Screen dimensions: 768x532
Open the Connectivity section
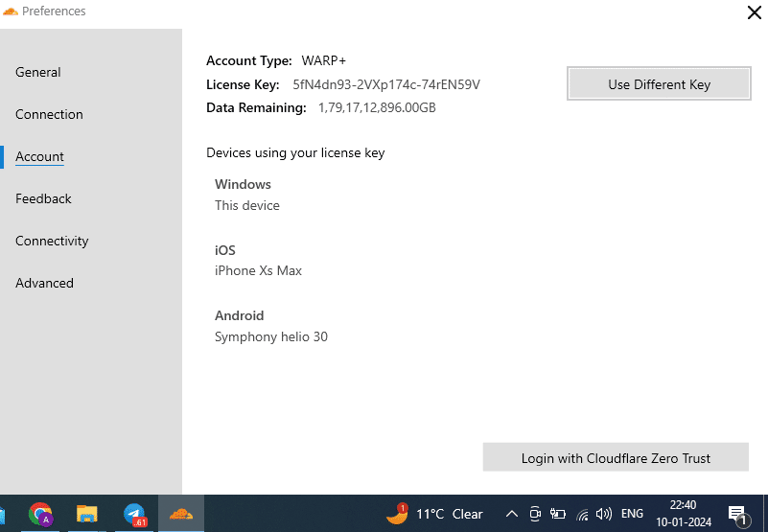click(52, 241)
